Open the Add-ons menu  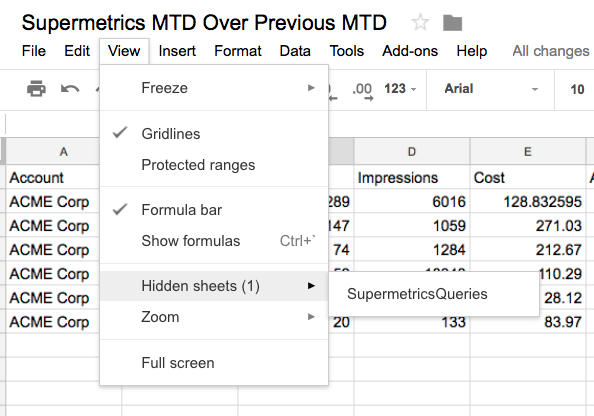pyautogui.click(x=410, y=51)
